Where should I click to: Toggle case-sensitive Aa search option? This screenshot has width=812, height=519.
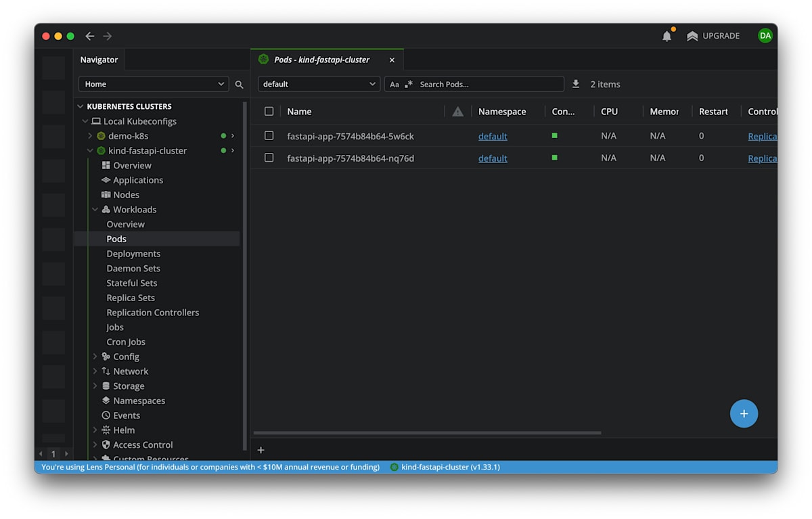[394, 85]
